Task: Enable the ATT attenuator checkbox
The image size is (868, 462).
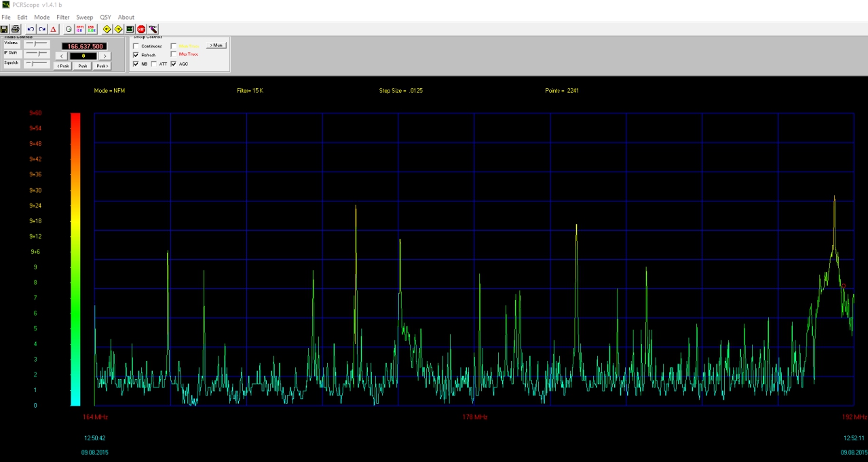Action: pyautogui.click(x=154, y=64)
